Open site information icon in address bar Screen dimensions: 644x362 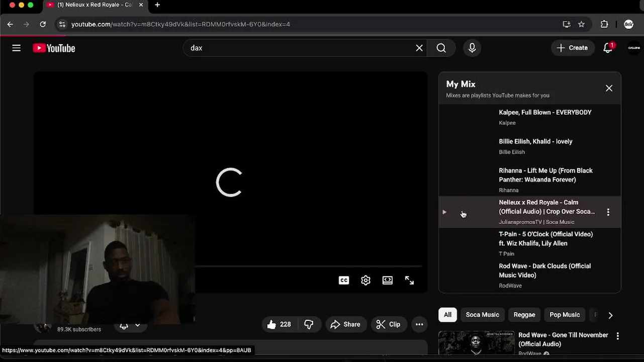pos(61,24)
